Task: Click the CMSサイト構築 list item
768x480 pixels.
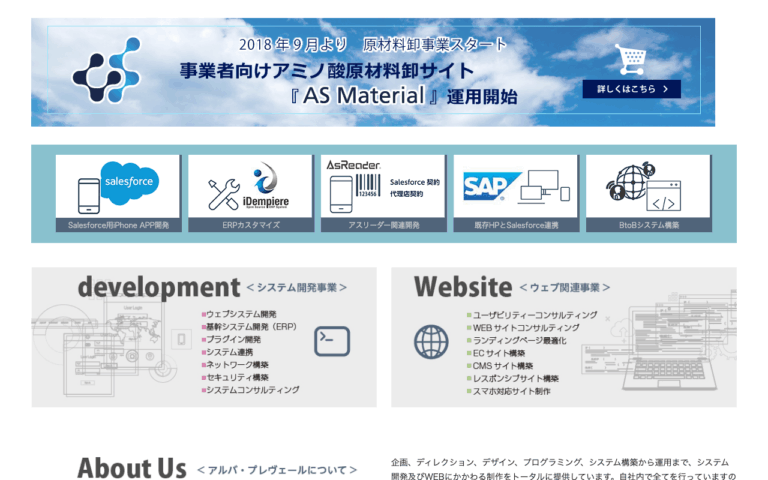Action: click(500, 366)
